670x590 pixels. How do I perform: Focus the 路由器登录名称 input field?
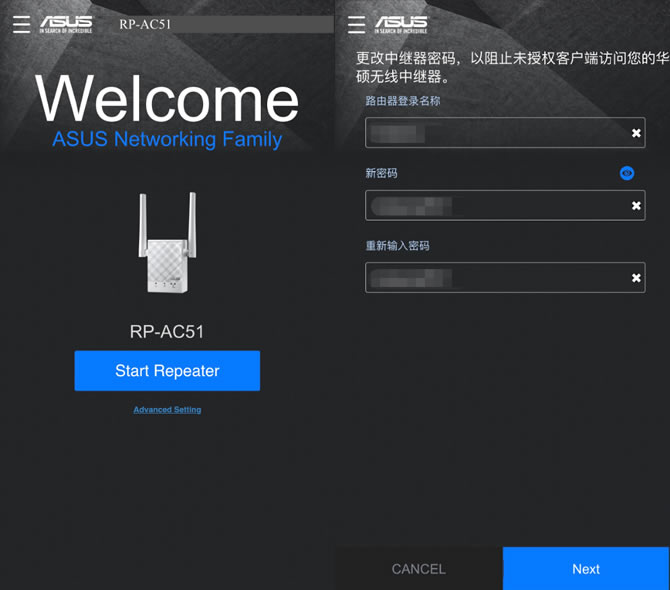505,132
